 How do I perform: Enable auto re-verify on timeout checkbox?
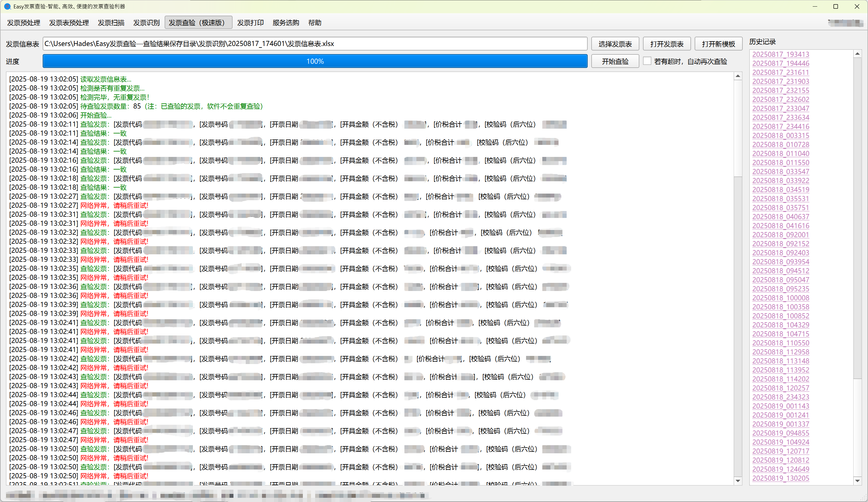(x=647, y=61)
